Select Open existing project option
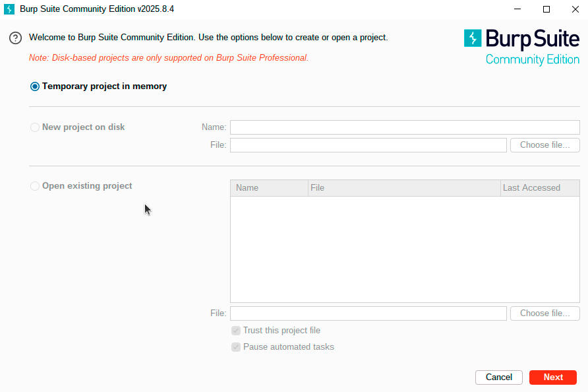 point(35,186)
